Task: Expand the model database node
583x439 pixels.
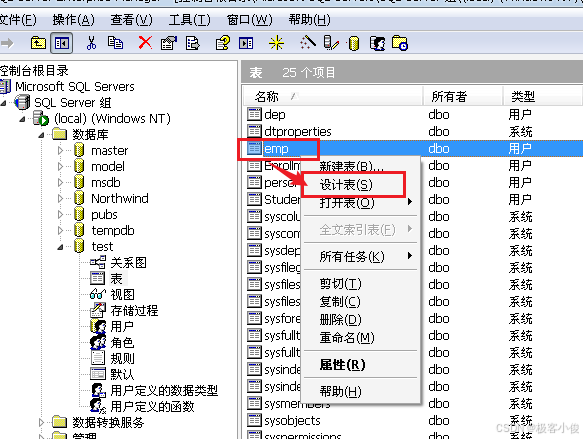Action: [x=60, y=167]
